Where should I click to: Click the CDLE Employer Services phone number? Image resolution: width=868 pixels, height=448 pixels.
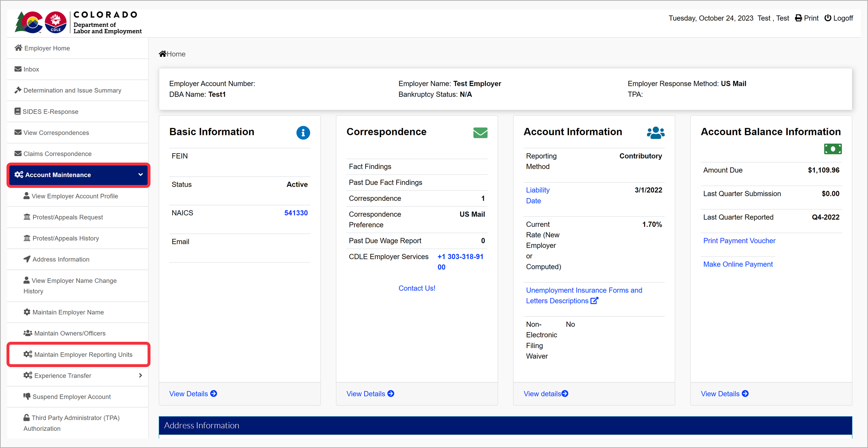[x=460, y=262]
